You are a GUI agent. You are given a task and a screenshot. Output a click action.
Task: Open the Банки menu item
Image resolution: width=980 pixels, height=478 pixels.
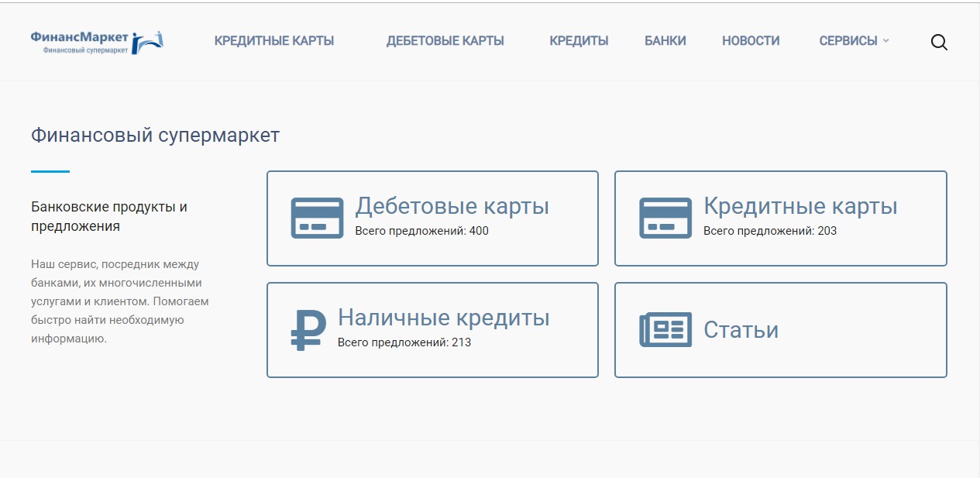[665, 41]
